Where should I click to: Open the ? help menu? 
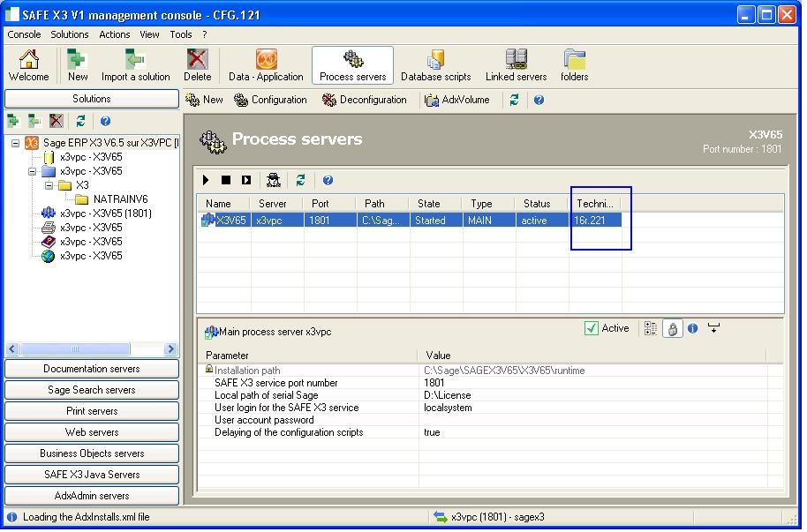pyautogui.click(x=204, y=34)
